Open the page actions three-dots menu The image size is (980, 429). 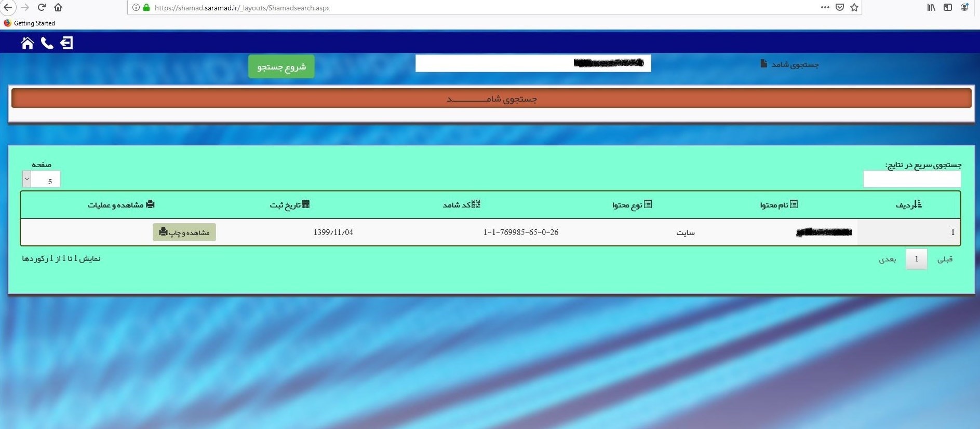click(x=825, y=7)
